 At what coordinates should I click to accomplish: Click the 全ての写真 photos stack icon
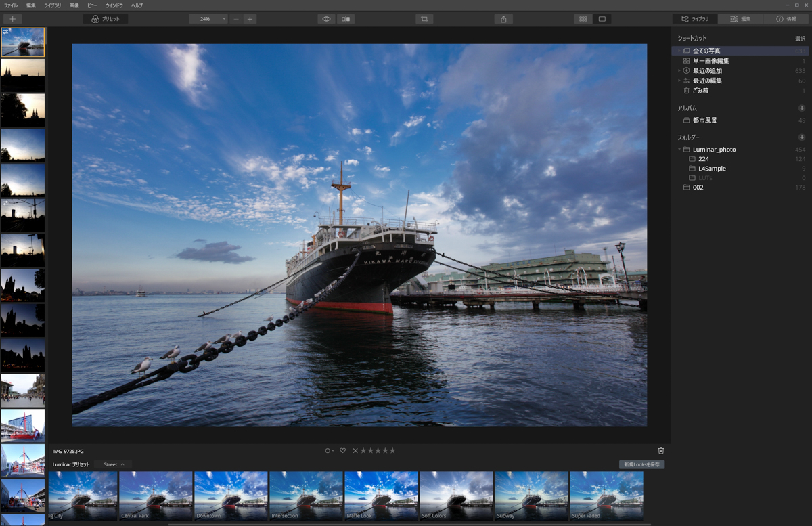pos(686,51)
